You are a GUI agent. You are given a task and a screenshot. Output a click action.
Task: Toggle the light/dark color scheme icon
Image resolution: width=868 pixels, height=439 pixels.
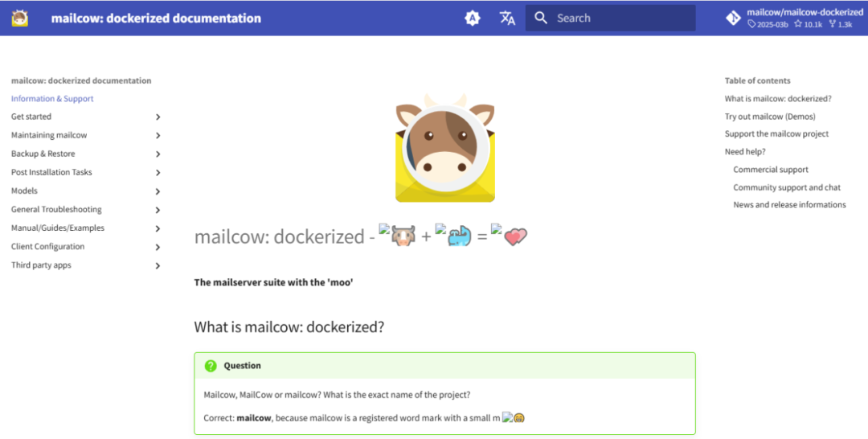(x=473, y=18)
